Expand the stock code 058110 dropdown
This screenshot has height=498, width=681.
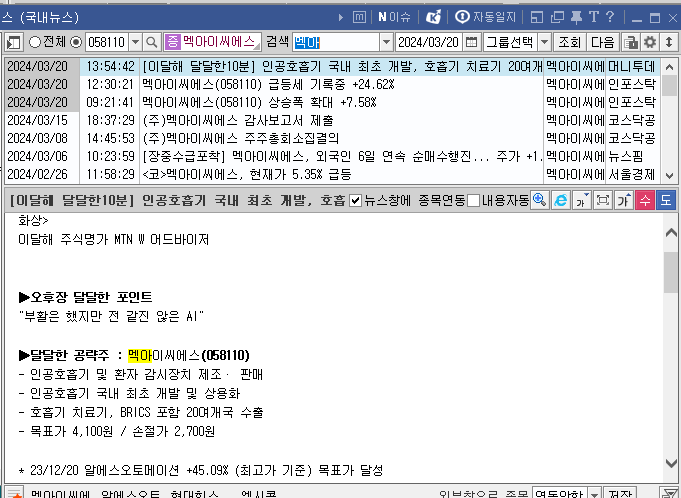pos(136,43)
